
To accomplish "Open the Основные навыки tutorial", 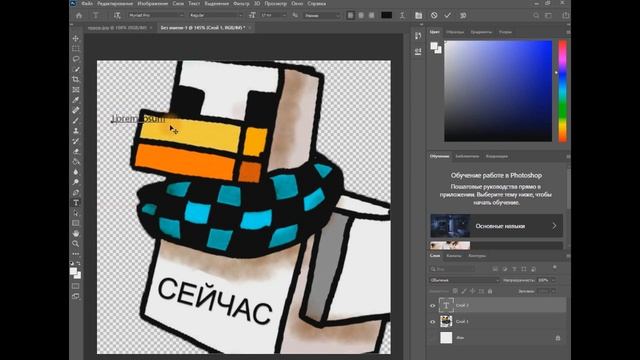I will coord(496,226).
